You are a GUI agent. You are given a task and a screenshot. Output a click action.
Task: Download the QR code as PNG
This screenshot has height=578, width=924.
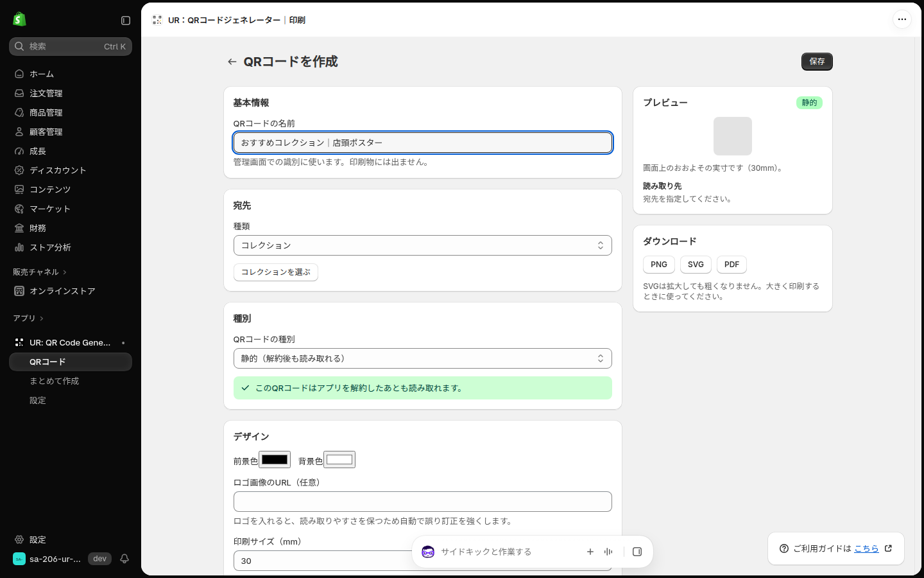pyautogui.click(x=659, y=265)
